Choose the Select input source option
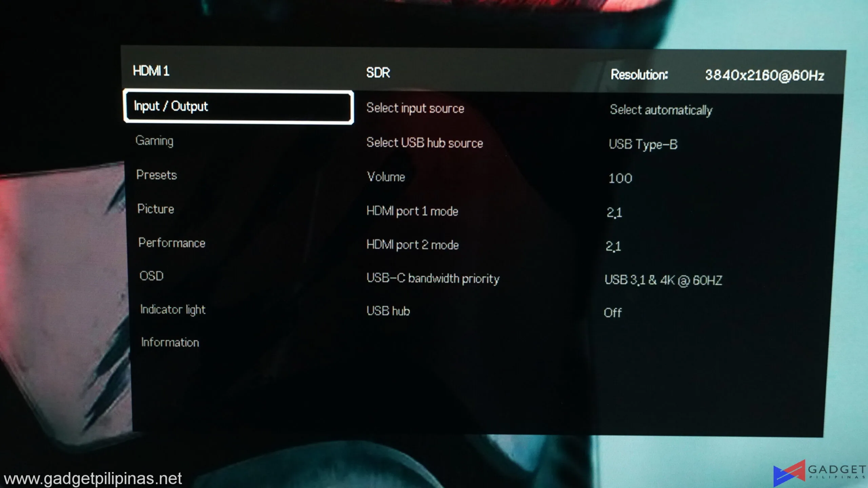Viewport: 868px width, 488px height. click(415, 108)
